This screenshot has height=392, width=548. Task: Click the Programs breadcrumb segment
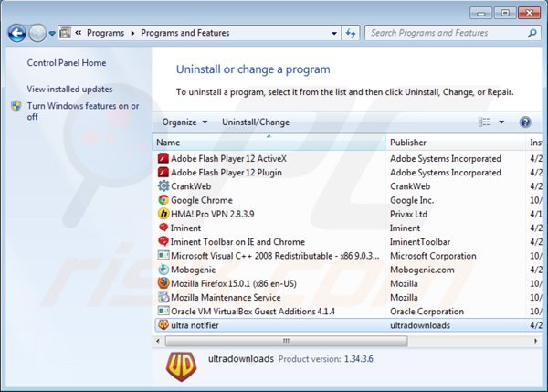105,33
